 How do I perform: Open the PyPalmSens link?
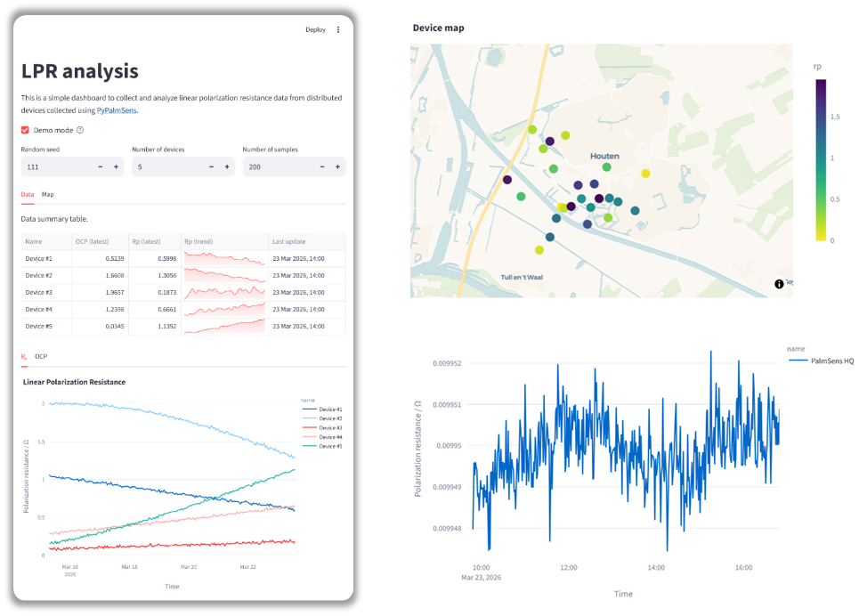[117, 110]
